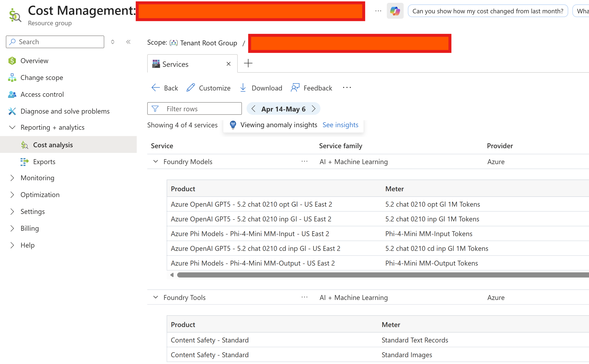
Task: Open Change scope in the sidebar
Action: [42, 78]
